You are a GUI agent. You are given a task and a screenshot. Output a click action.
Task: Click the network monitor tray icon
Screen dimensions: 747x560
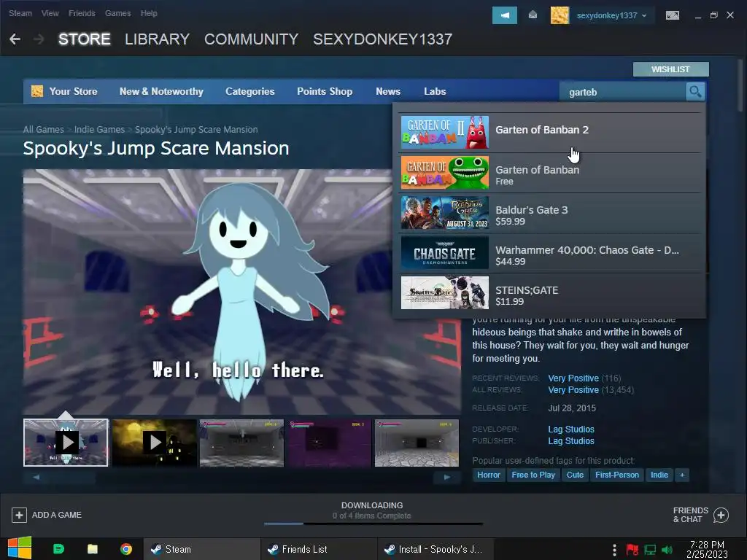point(650,550)
